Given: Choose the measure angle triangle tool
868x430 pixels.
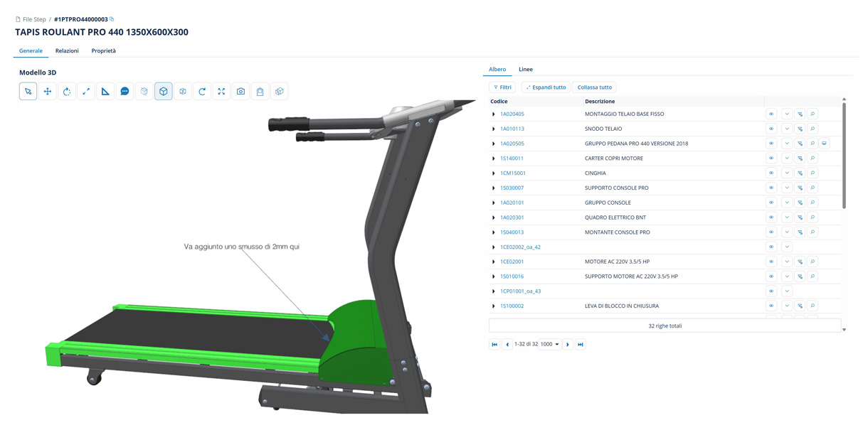Looking at the screenshot, I should [x=105, y=92].
